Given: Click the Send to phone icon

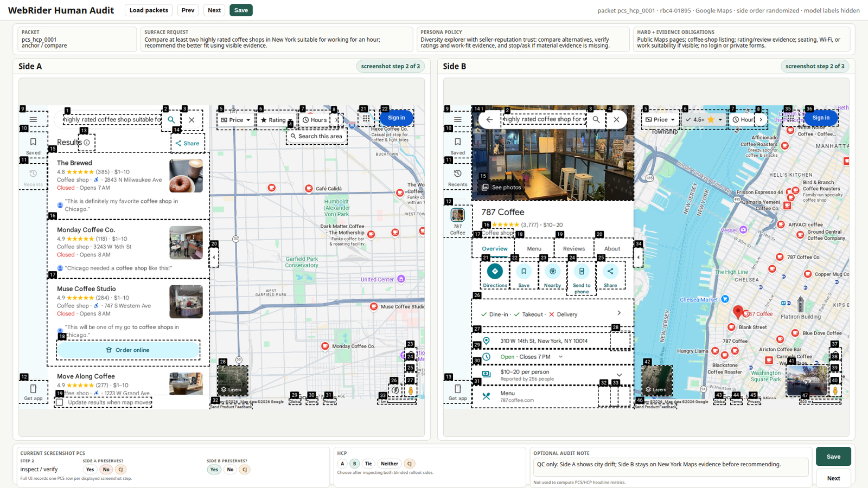Looking at the screenshot, I should coord(582,271).
